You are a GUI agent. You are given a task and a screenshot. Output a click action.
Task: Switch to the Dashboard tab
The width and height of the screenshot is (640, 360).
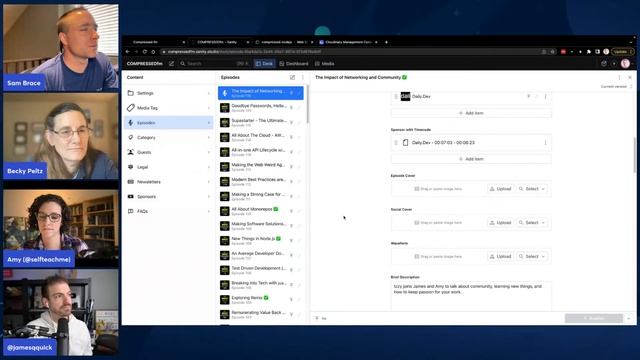pos(294,64)
